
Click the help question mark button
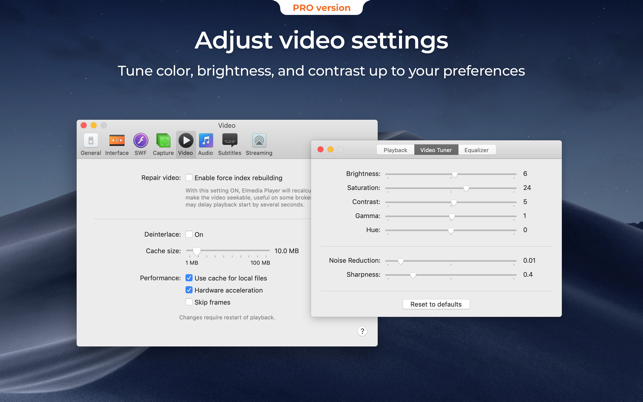click(x=362, y=331)
